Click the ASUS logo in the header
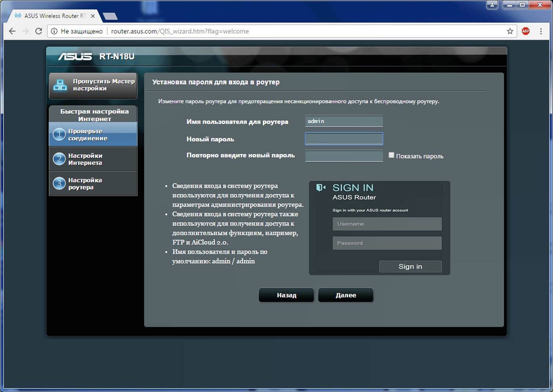The height and width of the screenshot is (392, 553). click(x=75, y=56)
